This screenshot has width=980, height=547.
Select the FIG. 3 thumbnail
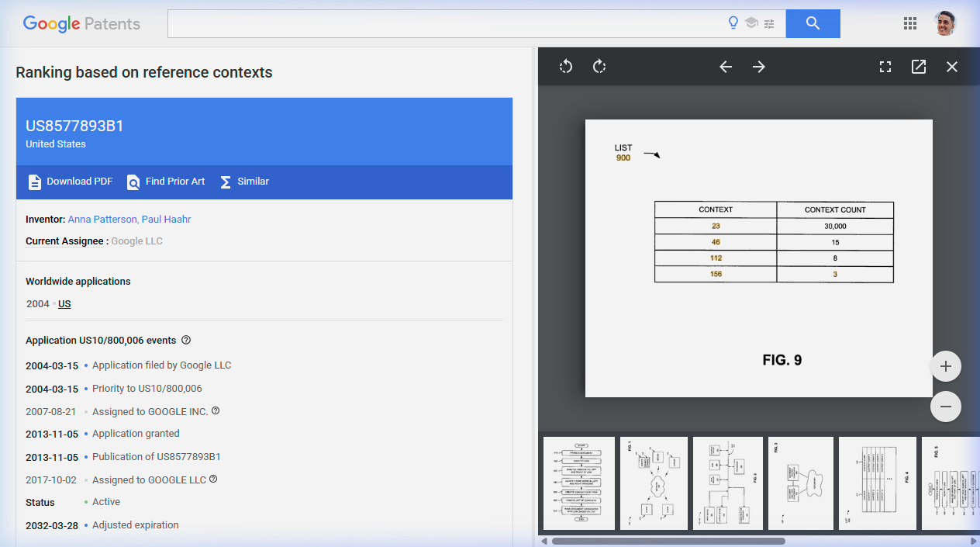click(x=801, y=483)
